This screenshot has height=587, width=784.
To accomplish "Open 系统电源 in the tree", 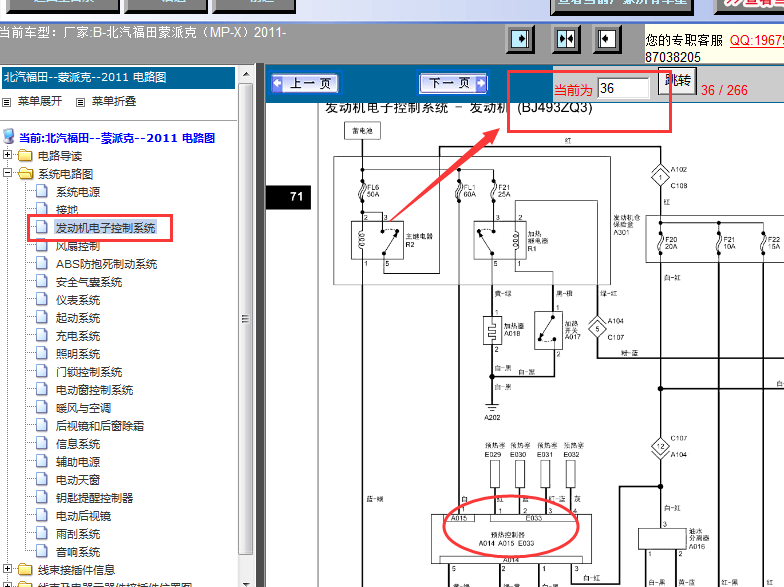I will point(78,192).
